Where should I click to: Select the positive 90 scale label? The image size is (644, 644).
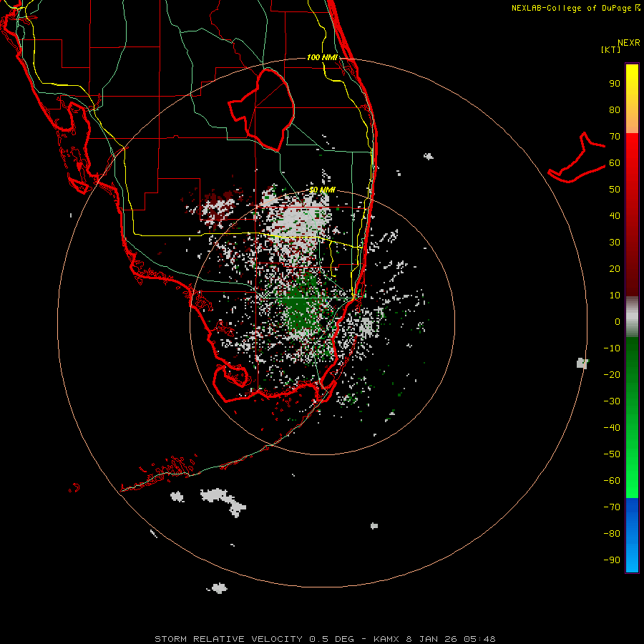(615, 84)
